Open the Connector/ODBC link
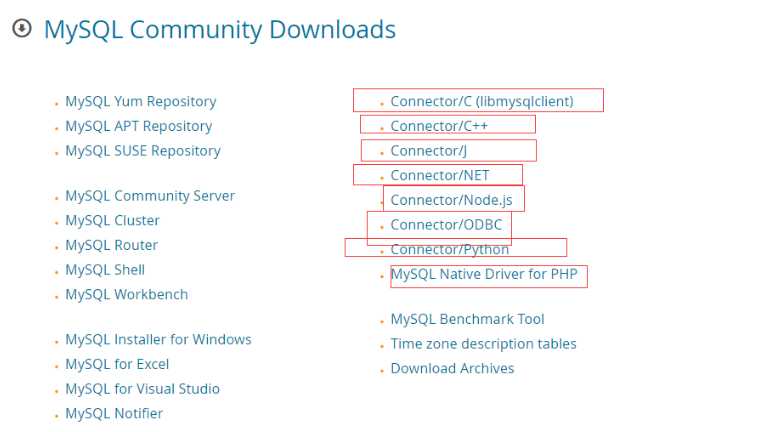768x432 pixels. [446, 225]
